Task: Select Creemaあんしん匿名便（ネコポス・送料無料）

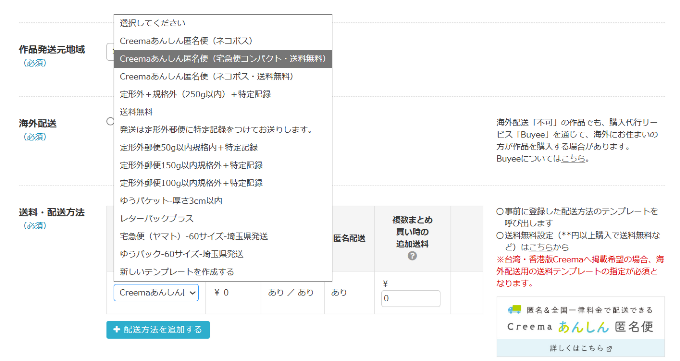Action: [x=223, y=76]
